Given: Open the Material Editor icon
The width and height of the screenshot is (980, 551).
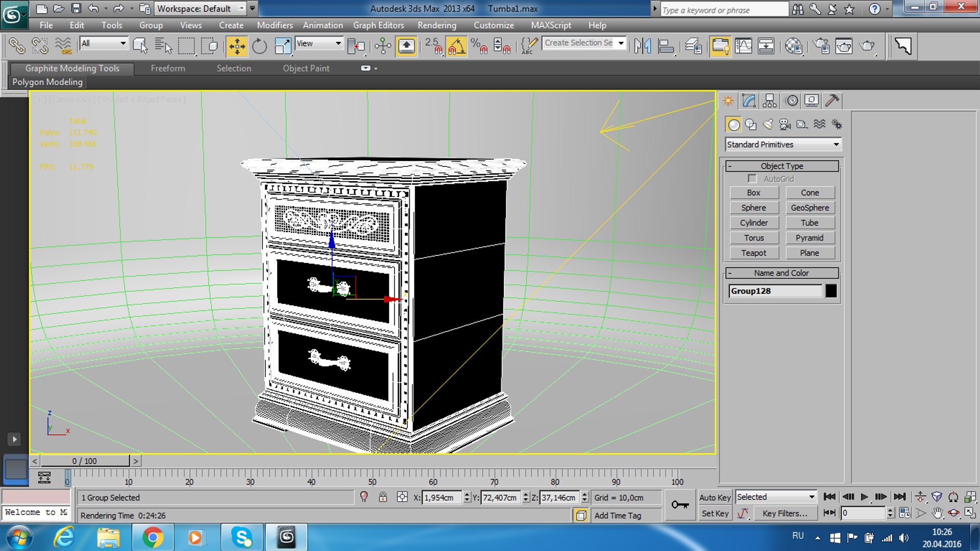Looking at the screenshot, I should pos(793,46).
